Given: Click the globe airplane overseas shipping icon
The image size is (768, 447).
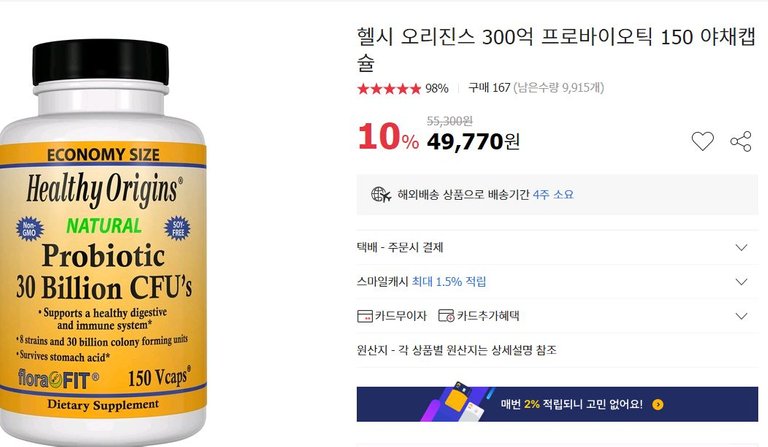Looking at the screenshot, I should 381,195.
